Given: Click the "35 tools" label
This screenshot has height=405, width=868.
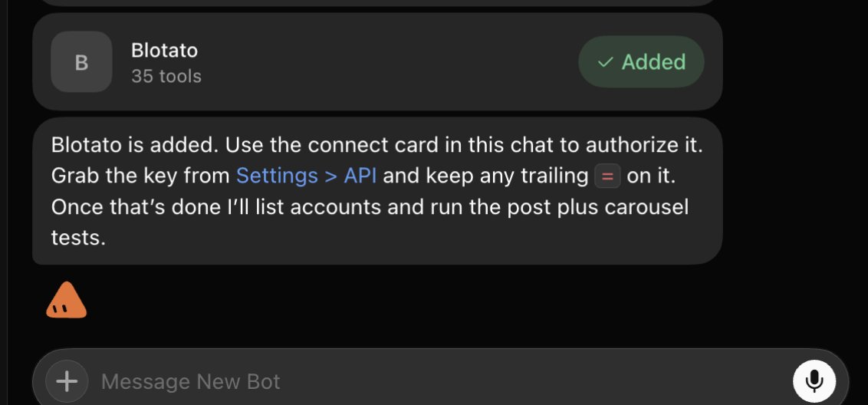Looking at the screenshot, I should 166,76.
